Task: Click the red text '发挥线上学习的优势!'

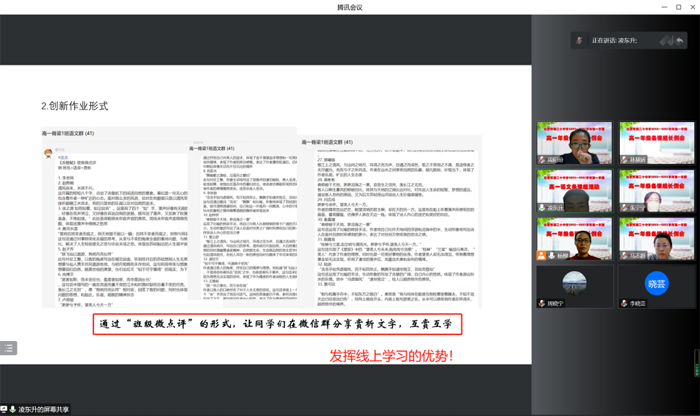Action: (392, 356)
